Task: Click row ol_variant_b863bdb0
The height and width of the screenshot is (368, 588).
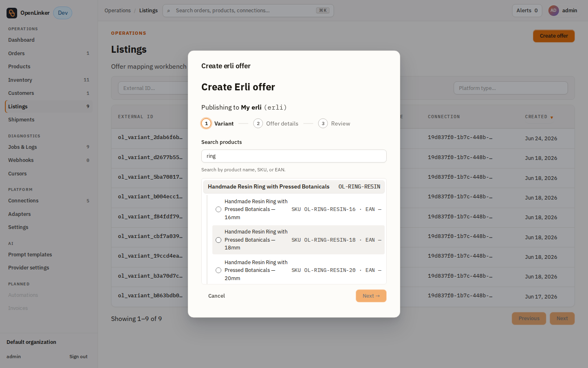Action: [343, 296]
